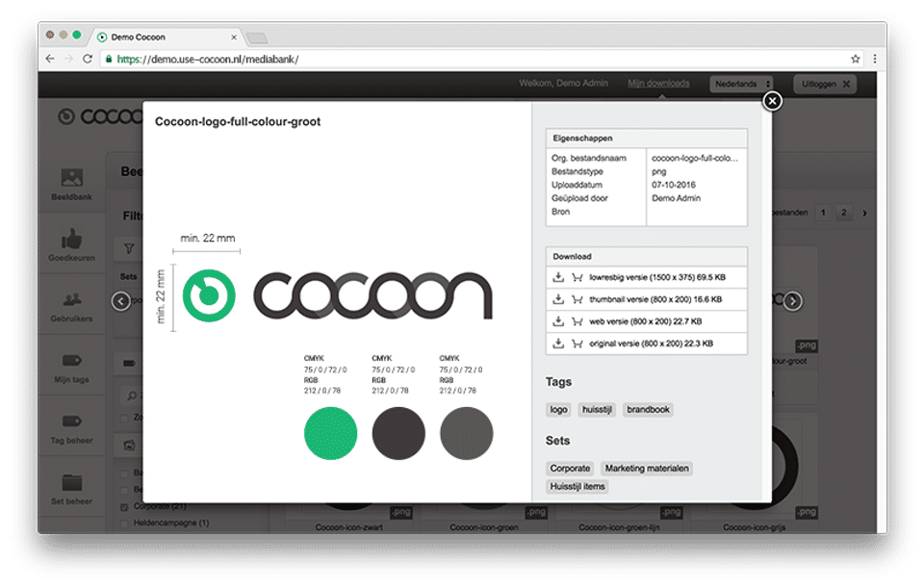Open Gebruikers in the sidebar

click(71, 306)
